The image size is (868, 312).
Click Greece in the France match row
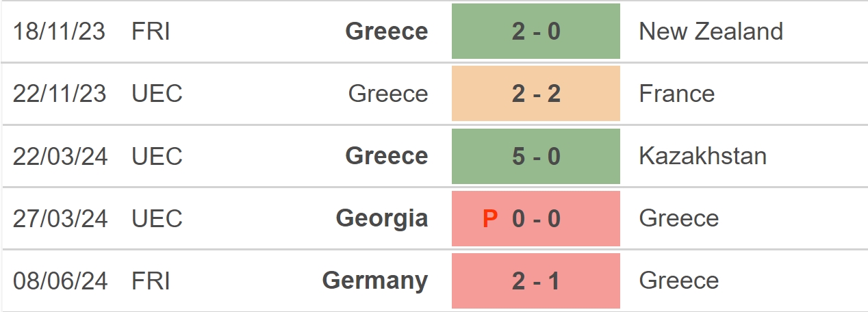[388, 94]
